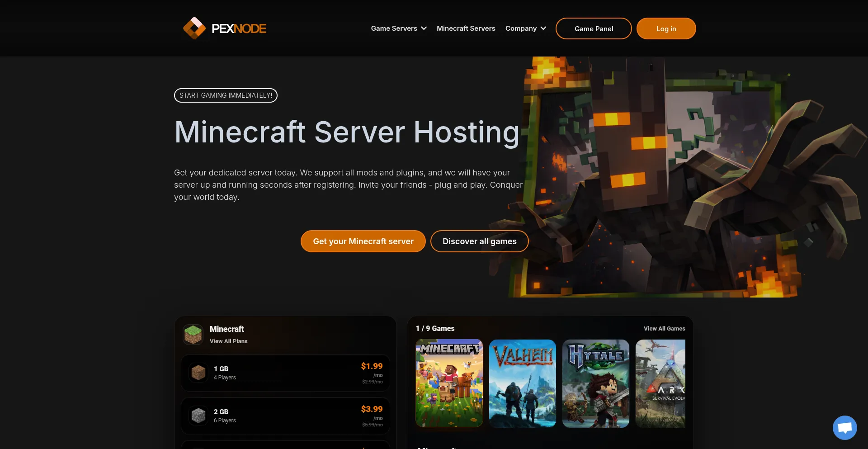Click the Minecraft grass block icon
Image resolution: width=868 pixels, height=449 pixels.
pos(193,335)
